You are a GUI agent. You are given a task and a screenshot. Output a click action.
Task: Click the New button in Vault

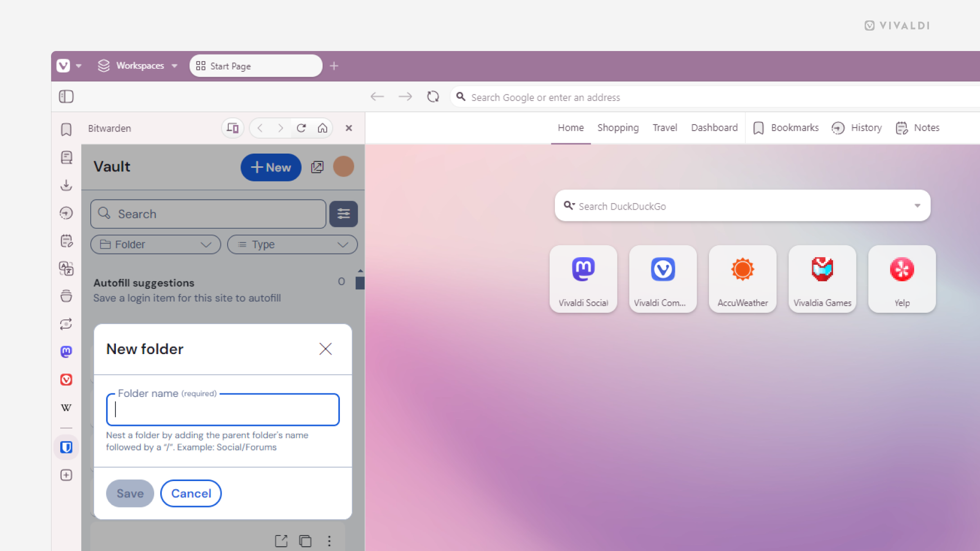tap(271, 167)
